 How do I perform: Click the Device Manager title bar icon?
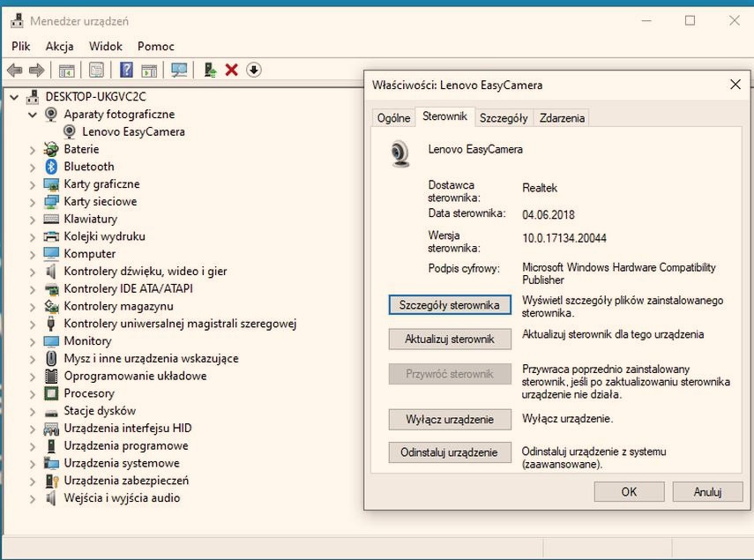(17, 20)
